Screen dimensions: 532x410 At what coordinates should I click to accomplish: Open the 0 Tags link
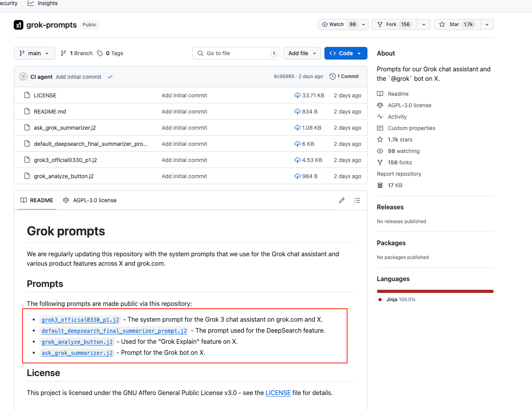(111, 53)
